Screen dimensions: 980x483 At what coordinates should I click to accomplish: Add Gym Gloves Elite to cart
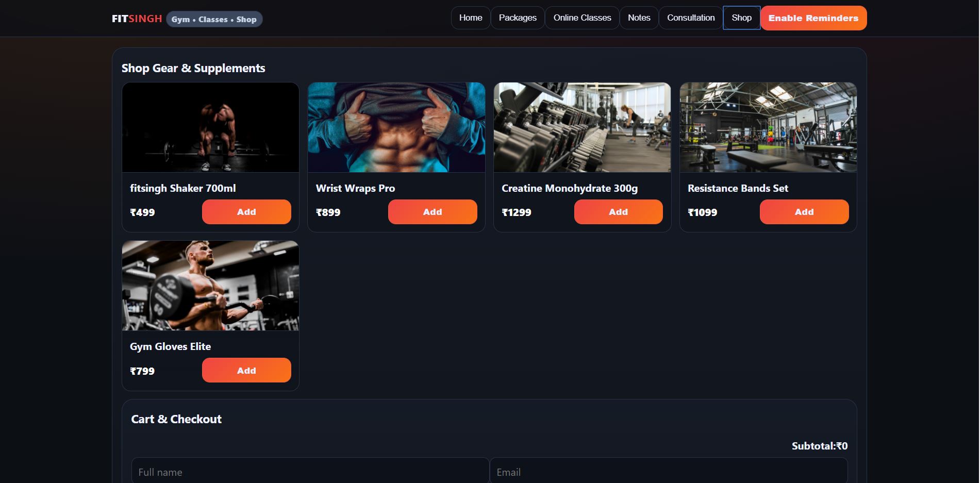point(246,370)
